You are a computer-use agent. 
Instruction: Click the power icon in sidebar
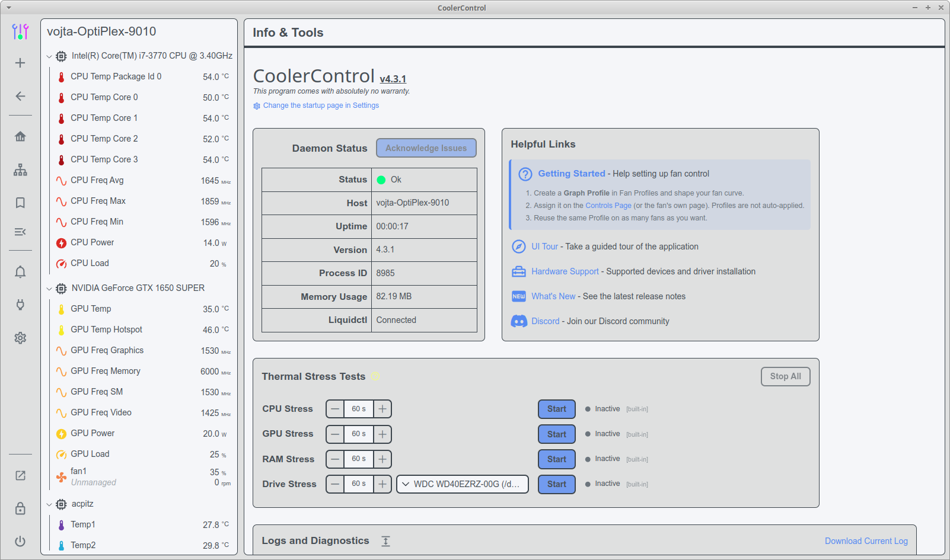(x=20, y=541)
